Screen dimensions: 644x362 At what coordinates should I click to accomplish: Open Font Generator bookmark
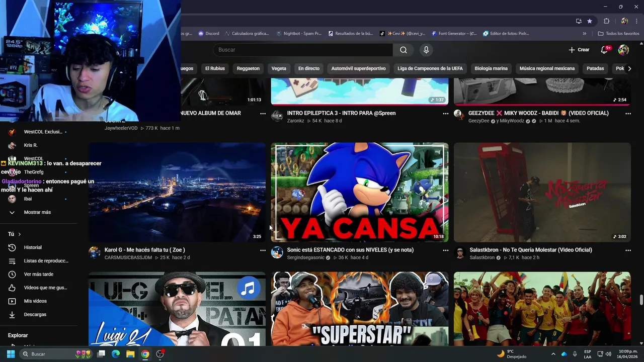pos(454,34)
